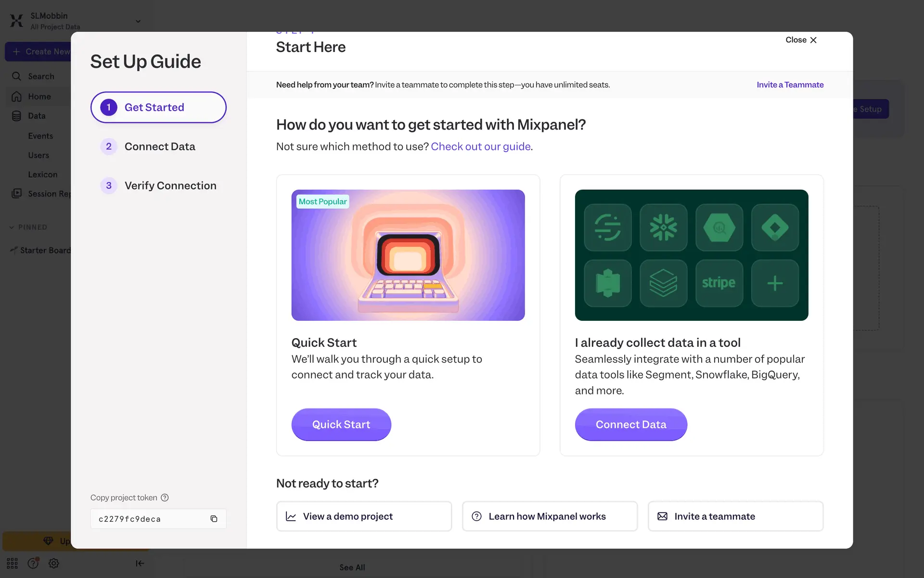Go to Connect Data step
924x578 pixels.
[159, 146]
